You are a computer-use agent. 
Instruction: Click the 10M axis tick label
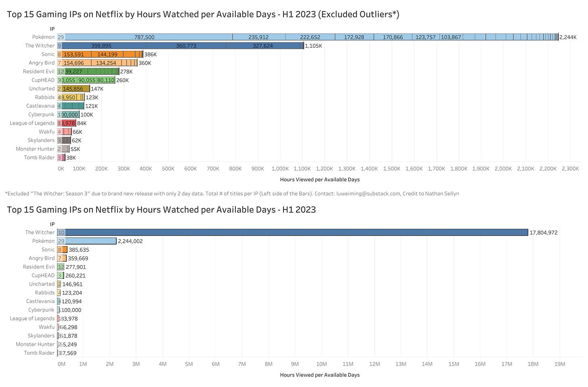click(x=321, y=364)
